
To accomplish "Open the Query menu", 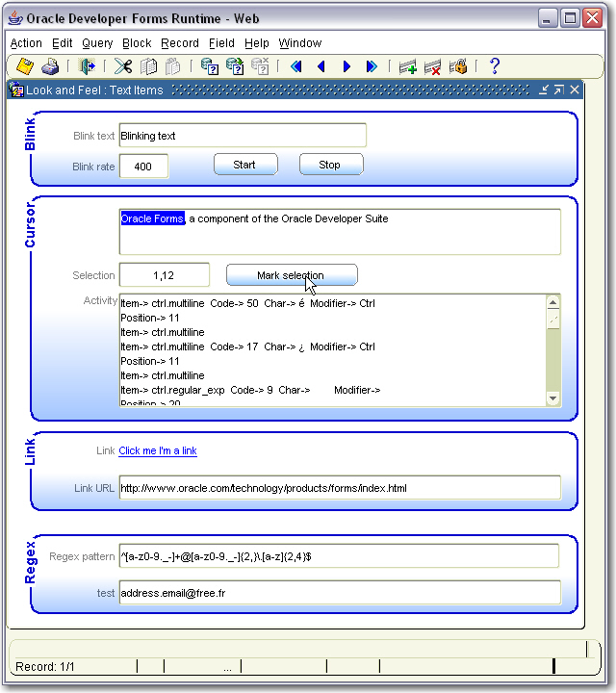I will [97, 43].
